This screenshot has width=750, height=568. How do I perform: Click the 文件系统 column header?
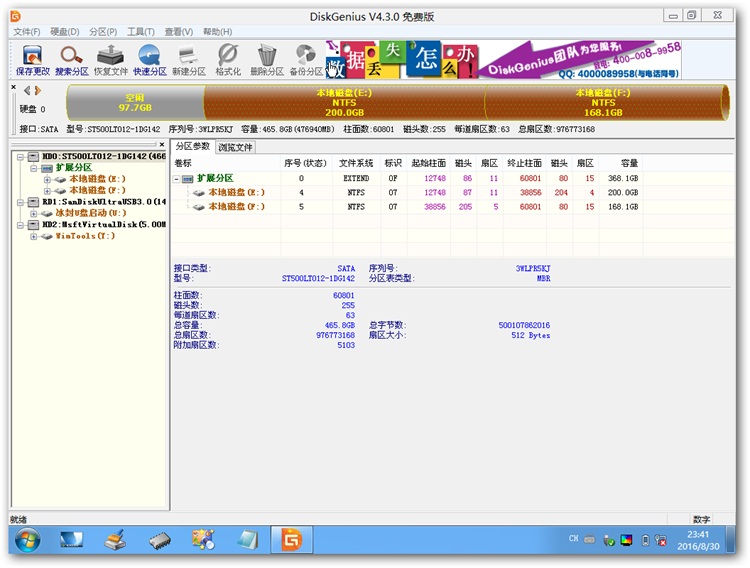point(355,163)
